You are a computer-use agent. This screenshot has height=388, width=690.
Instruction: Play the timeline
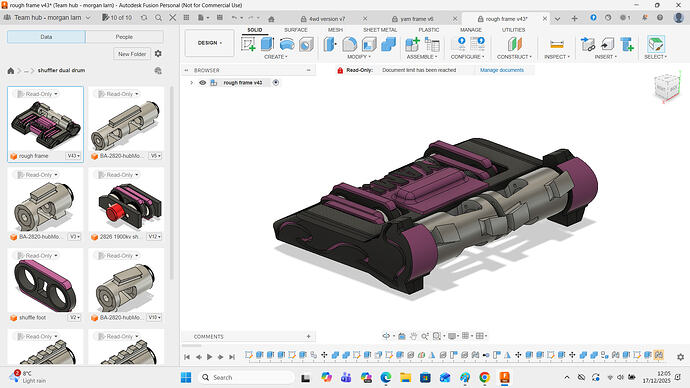[x=209, y=357]
